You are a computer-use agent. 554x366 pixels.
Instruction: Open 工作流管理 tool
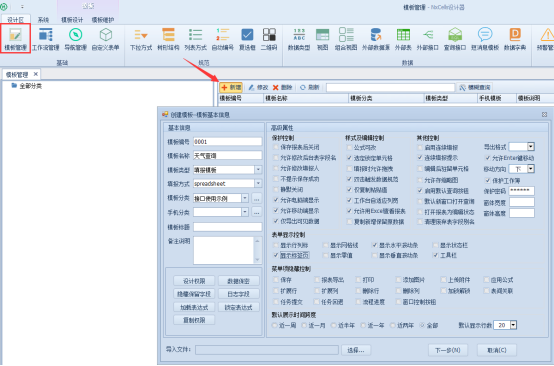46,39
